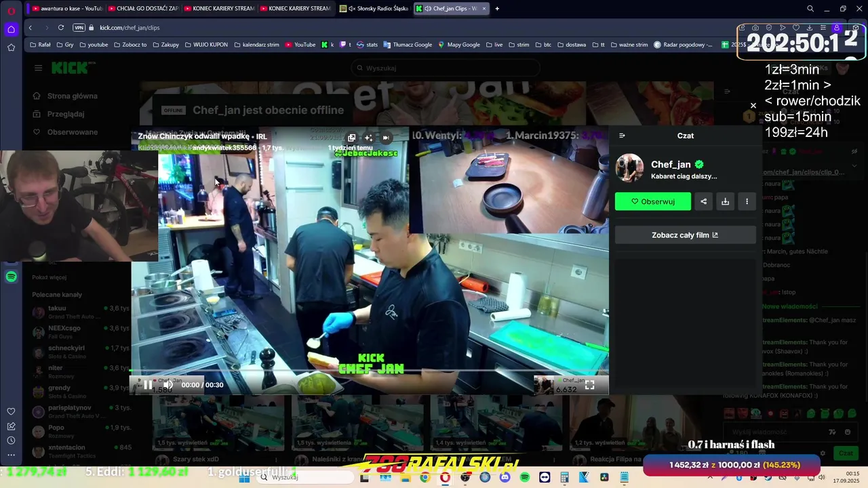Viewport: 868px width, 488px height.
Task: Open Opera sidebar bookmarks star
Action: click(x=11, y=47)
